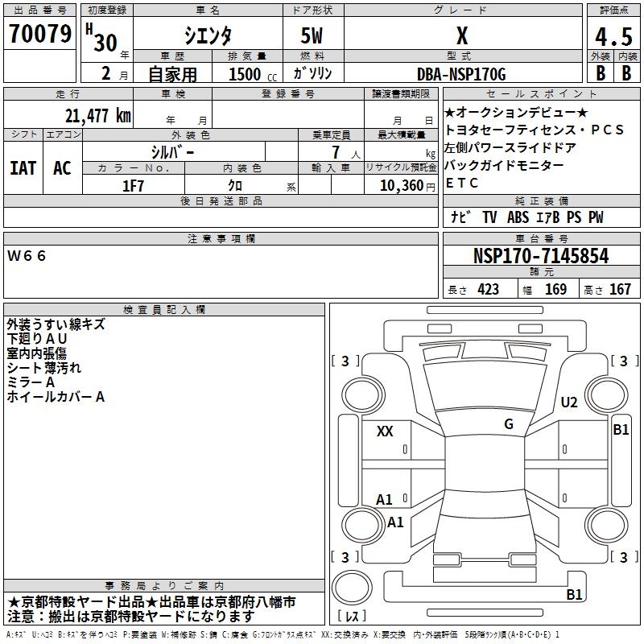Select the model code DBA-NSP170G
This screenshot has height=644, width=644.
pyautogui.click(x=461, y=74)
